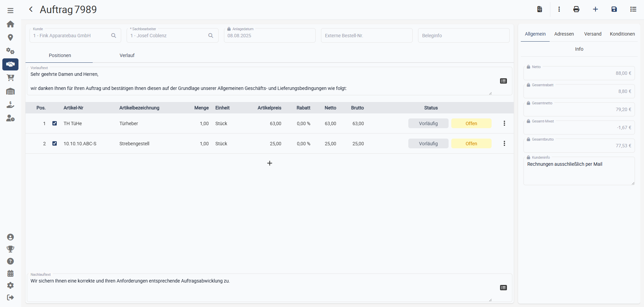The width and height of the screenshot is (644, 307).
Task: Click the printer icon in the top toolbar
Action: (x=576, y=9)
